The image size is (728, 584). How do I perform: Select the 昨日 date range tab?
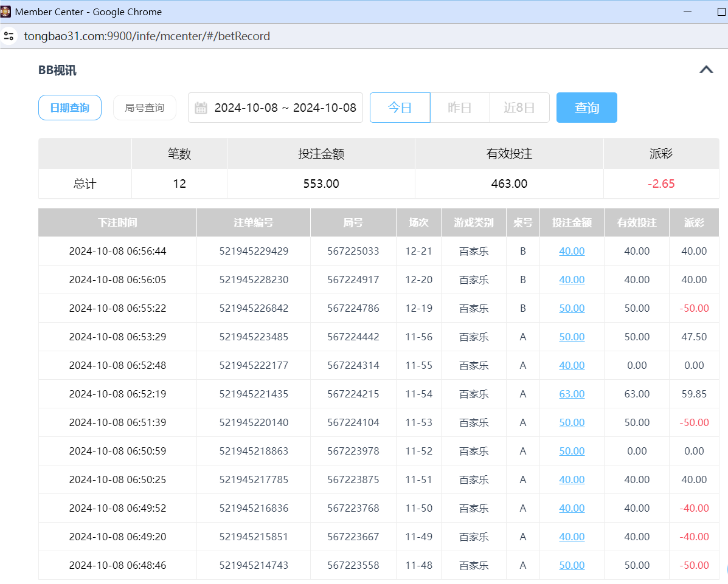[x=459, y=108]
